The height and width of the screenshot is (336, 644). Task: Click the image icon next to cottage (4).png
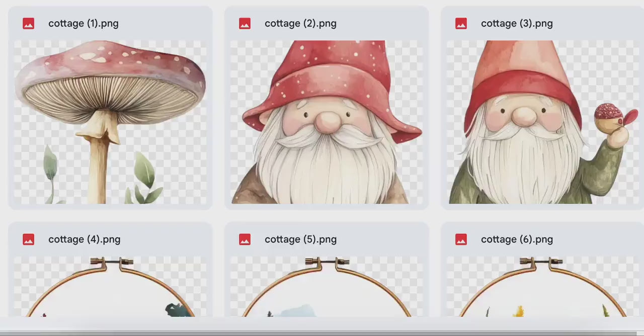pos(29,239)
